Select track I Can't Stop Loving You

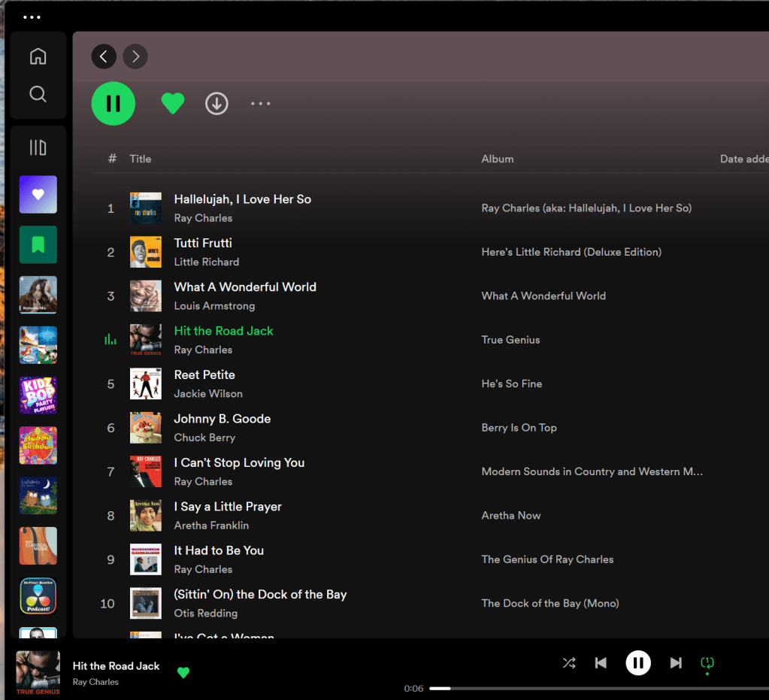click(x=239, y=462)
